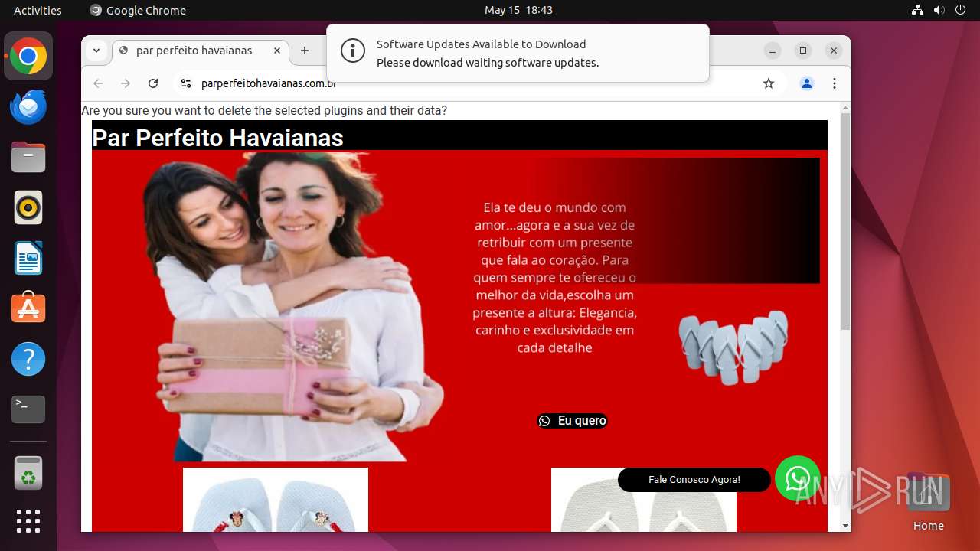Reload the current page
This screenshot has height=551, width=980.
153,83
